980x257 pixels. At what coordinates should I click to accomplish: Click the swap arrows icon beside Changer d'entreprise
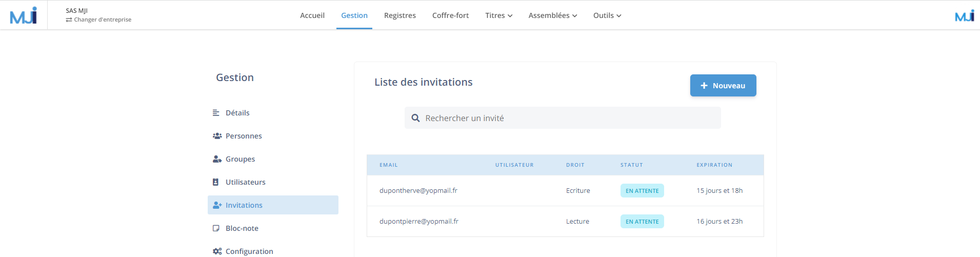point(69,19)
